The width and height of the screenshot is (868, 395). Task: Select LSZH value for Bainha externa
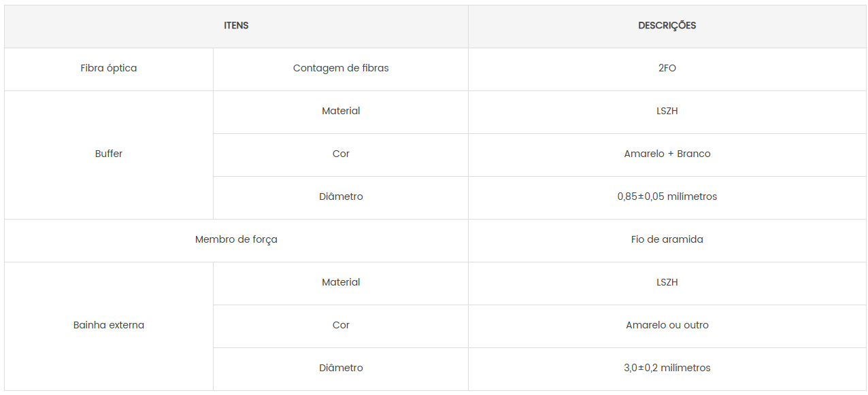pos(667,283)
